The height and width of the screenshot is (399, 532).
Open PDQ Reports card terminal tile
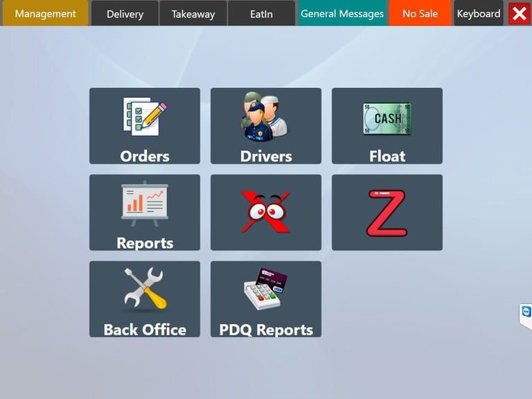tap(266, 299)
